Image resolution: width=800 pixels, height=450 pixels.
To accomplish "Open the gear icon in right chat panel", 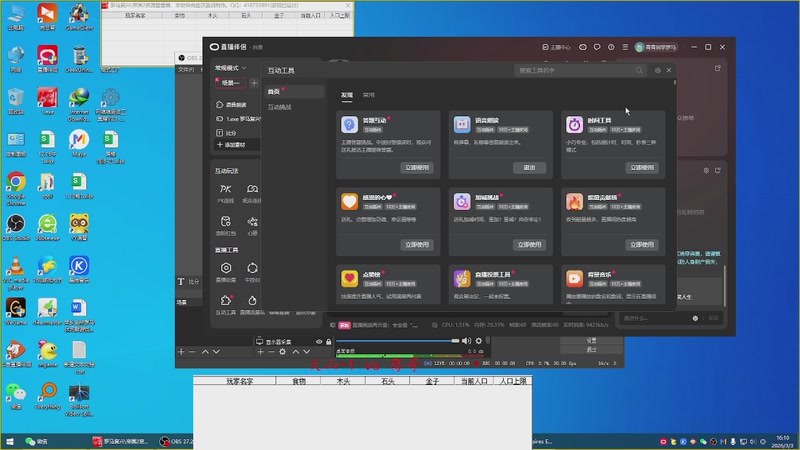I will pos(706,170).
